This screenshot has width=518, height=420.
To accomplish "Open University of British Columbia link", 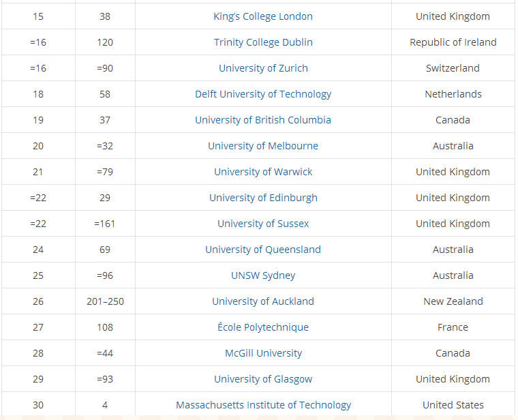I will (x=263, y=120).
